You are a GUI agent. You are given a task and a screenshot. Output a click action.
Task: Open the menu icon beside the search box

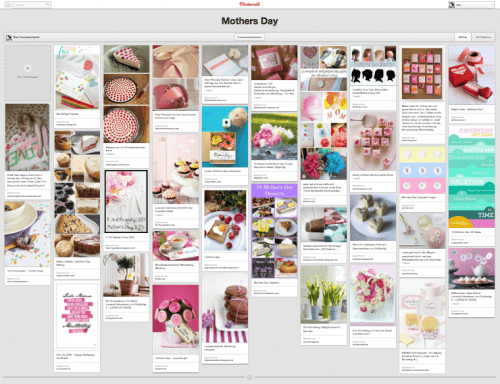pyautogui.click(x=8, y=5)
